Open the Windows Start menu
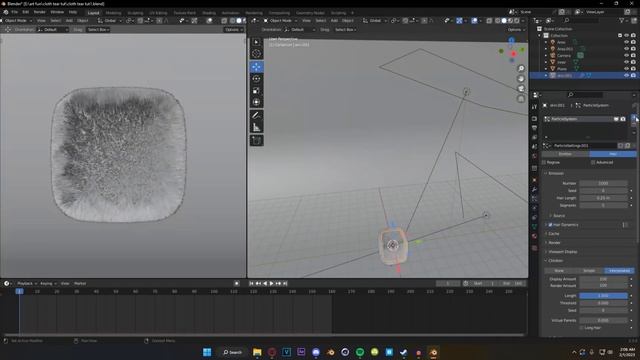 [207, 352]
